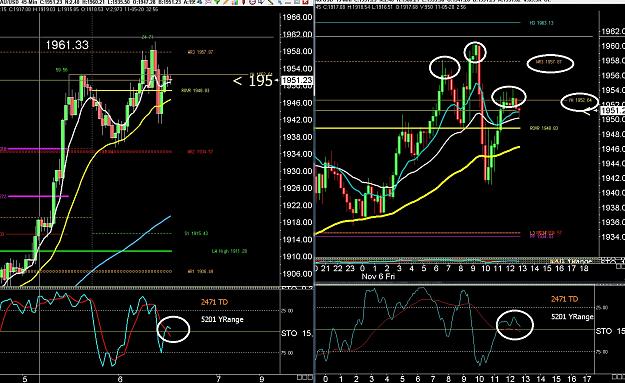Image resolution: width=625 pixels, height=383 pixels.
Task: Click hour 13 on right chart time axis
Action: point(522,268)
